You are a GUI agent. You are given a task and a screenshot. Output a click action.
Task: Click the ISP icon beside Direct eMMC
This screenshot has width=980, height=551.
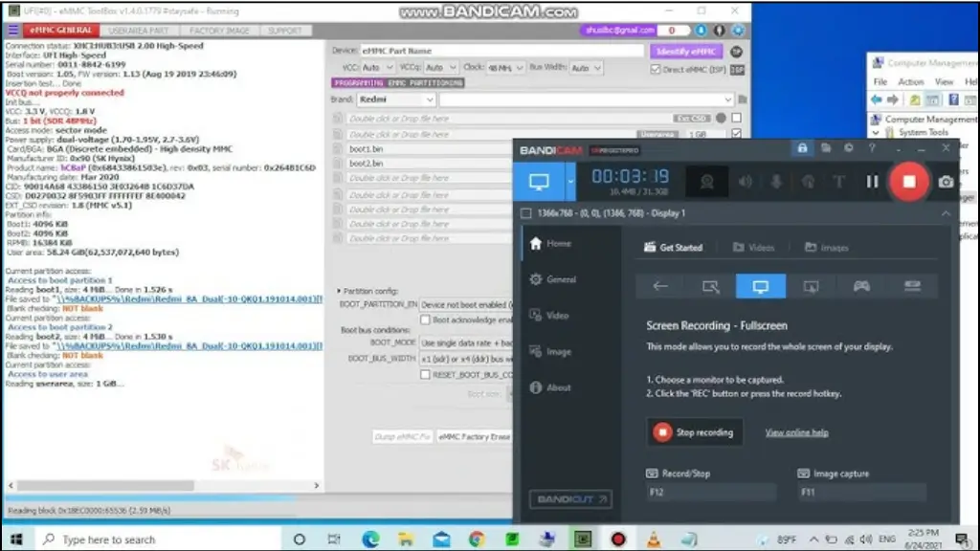pyautogui.click(x=738, y=69)
